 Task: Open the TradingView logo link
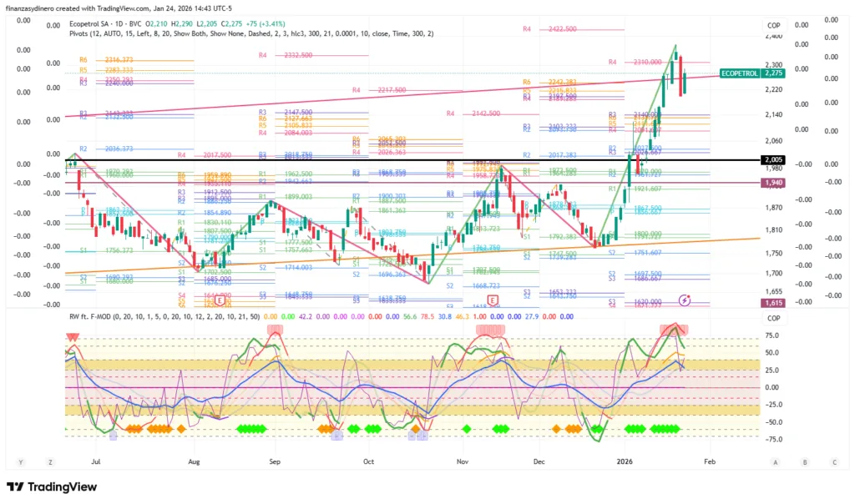pos(50,486)
